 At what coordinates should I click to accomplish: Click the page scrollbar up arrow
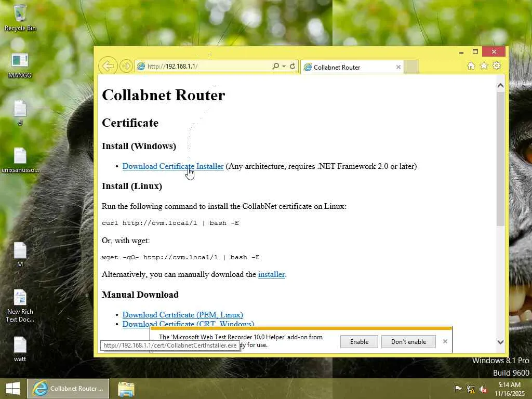(x=500, y=86)
